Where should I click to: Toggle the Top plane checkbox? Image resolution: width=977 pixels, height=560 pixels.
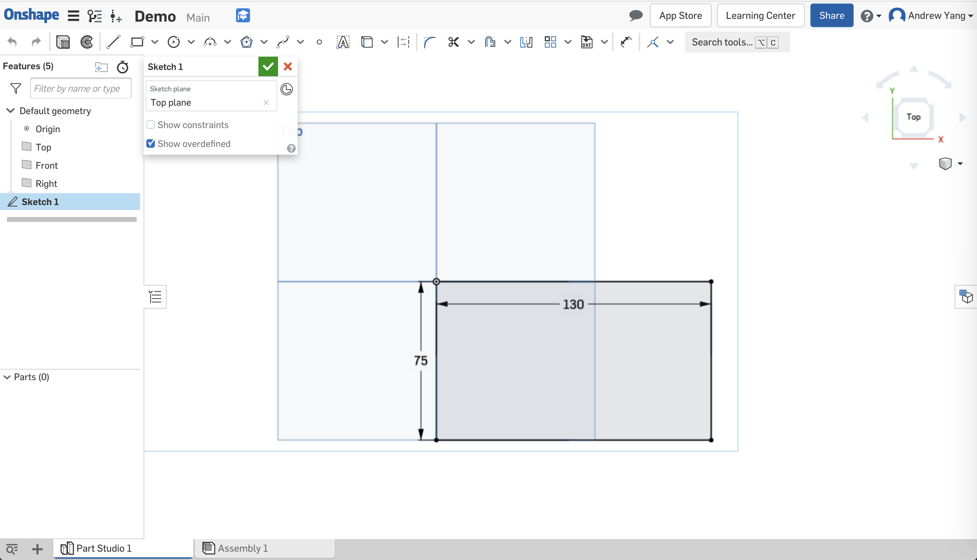[27, 147]
